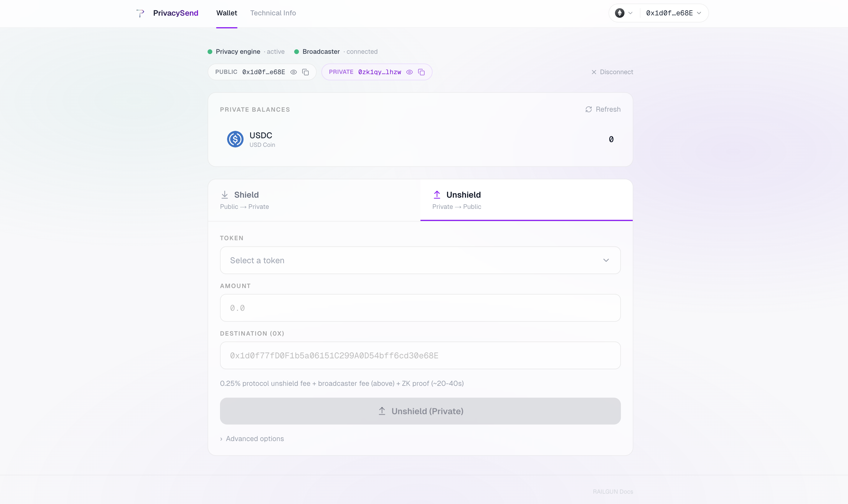The height and width of the screenshot is (504, 848).
Task: Click the Broadcaster status dot
Action: 296,52
